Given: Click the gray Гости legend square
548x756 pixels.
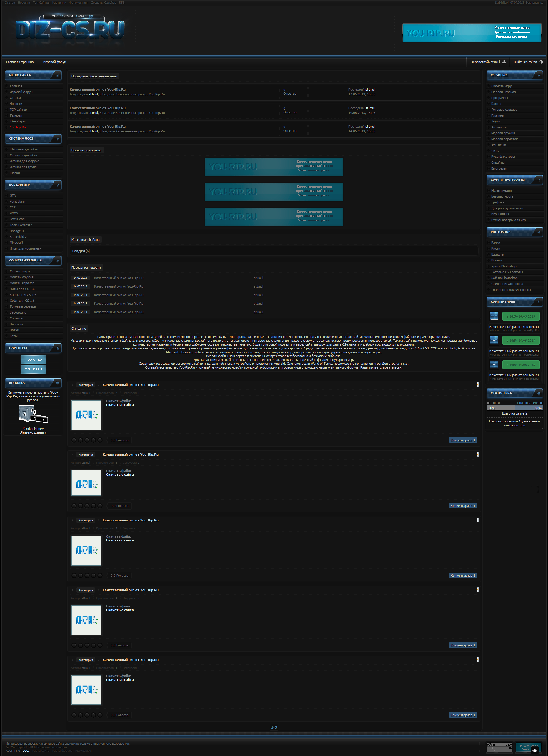Looking at the screenshot, I should pos(488,403).
